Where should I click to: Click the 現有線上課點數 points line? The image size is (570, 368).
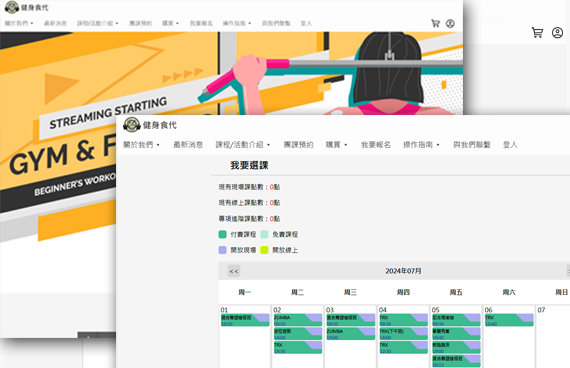249,203
